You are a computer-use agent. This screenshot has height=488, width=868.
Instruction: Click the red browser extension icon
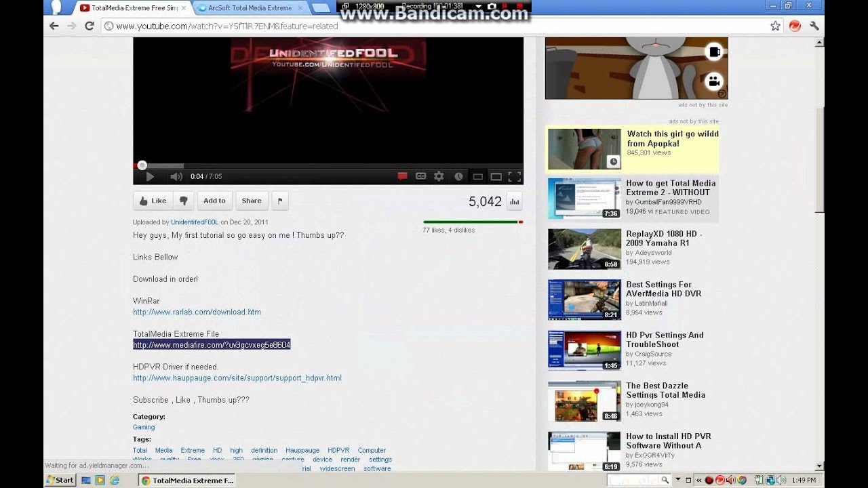click(x=795, y=26)
